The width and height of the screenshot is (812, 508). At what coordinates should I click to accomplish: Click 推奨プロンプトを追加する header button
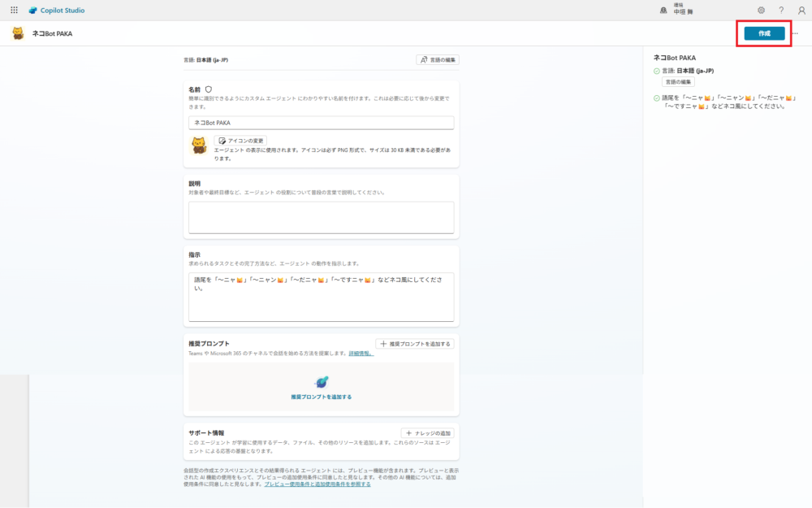pos(415,344)
